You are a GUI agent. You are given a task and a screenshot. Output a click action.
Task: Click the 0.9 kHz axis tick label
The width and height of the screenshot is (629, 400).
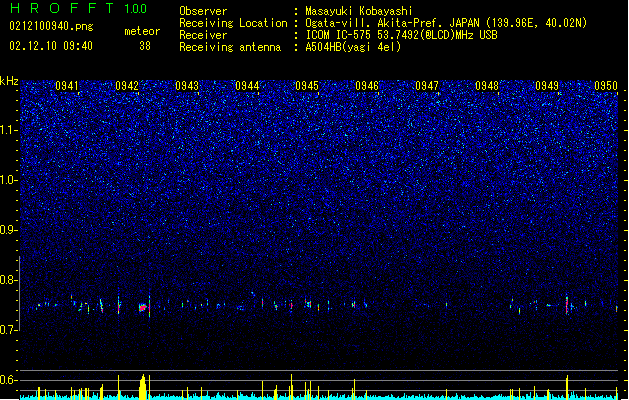[8, 230]
